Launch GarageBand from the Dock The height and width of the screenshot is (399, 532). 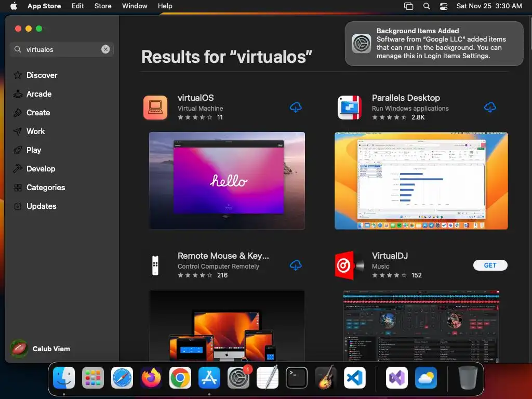click(326, 378)
